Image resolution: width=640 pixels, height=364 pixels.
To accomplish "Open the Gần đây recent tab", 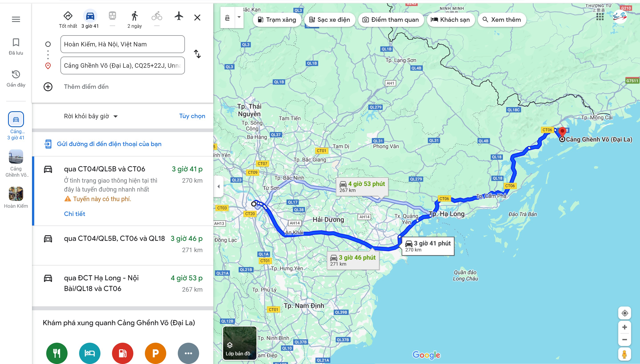I will (x=16, y=79).
